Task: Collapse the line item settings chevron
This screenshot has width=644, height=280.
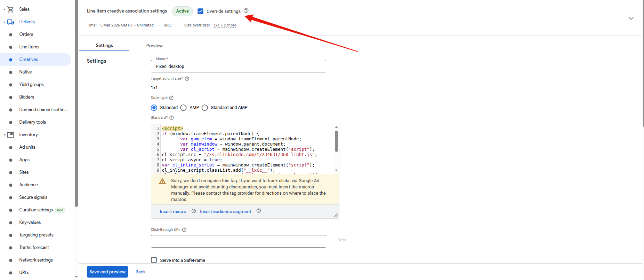Action: 631,18
